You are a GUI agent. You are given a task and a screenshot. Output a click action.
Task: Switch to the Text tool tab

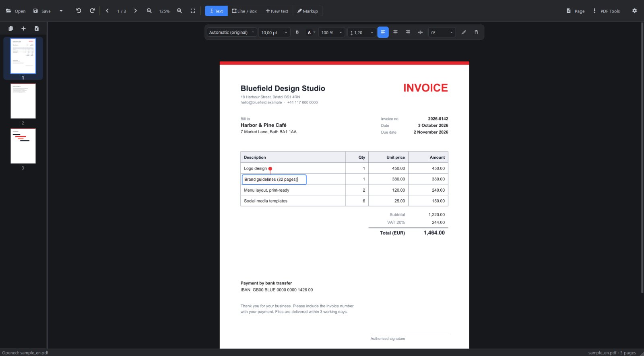pyautogui.click(x=216, y=11)
